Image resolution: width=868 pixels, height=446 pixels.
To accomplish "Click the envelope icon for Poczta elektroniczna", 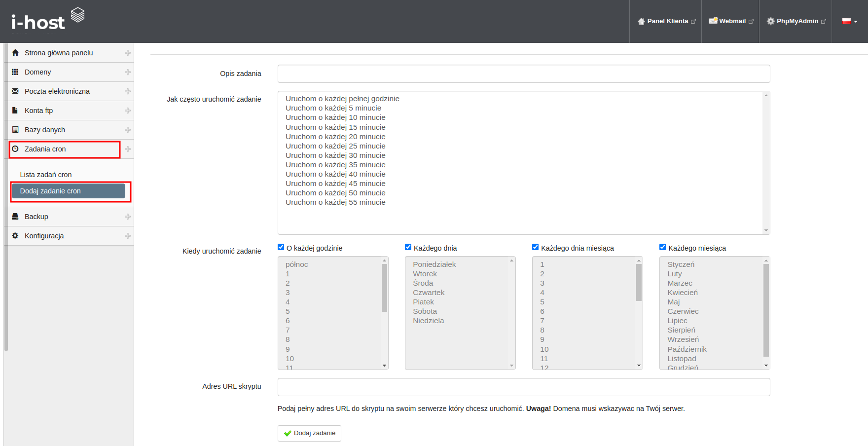I will (x=15, y=91).
